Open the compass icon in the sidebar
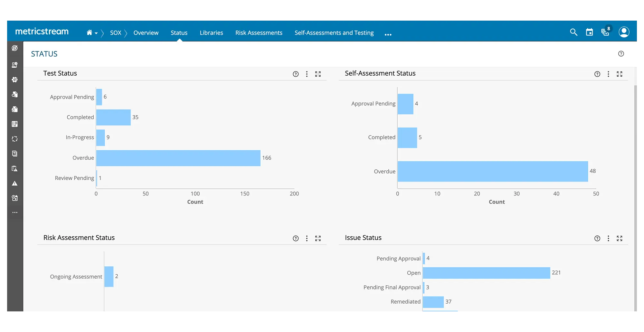 coord(15,48)
